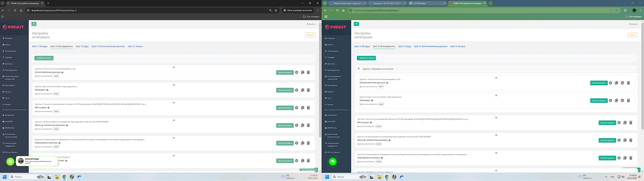Copy Сортировка массива step in right window
This screenshot has width=644, height=181.
click(x=625, y=158)
